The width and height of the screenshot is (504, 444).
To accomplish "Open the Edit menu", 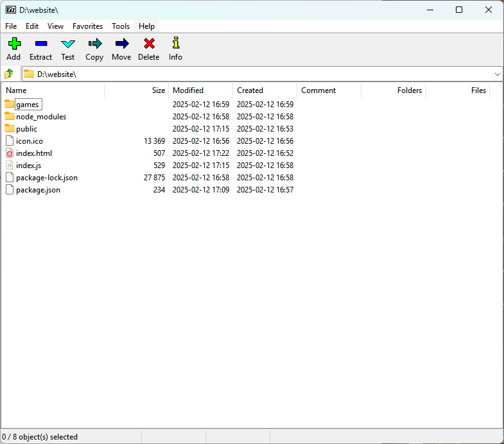I will pos(32,26).
